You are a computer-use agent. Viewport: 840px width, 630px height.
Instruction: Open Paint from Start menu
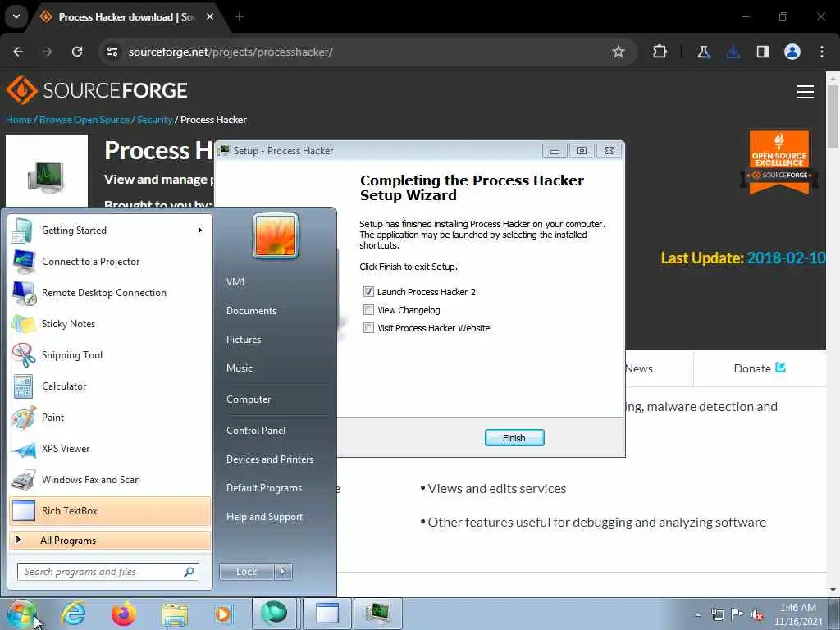tap(110, 418)
